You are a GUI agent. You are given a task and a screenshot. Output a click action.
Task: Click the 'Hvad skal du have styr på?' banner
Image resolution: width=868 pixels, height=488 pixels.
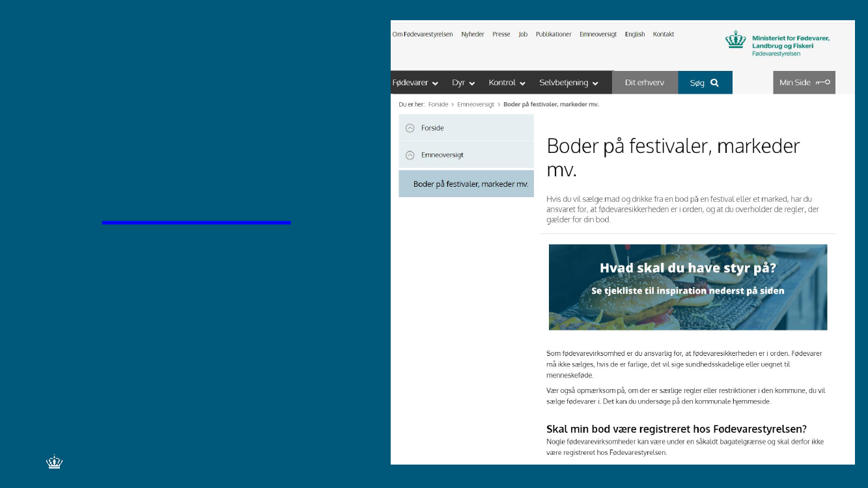click(x=688, y=287)
